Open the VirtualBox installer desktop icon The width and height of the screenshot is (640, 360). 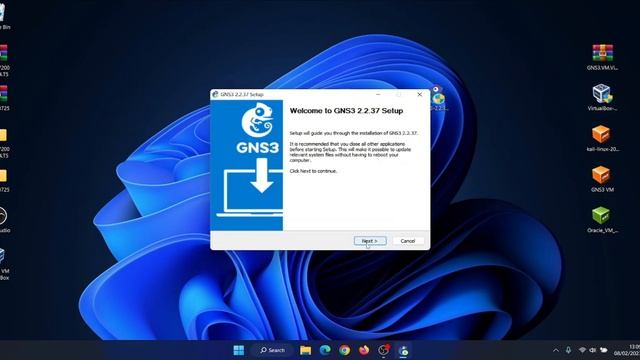pos(602,98)
